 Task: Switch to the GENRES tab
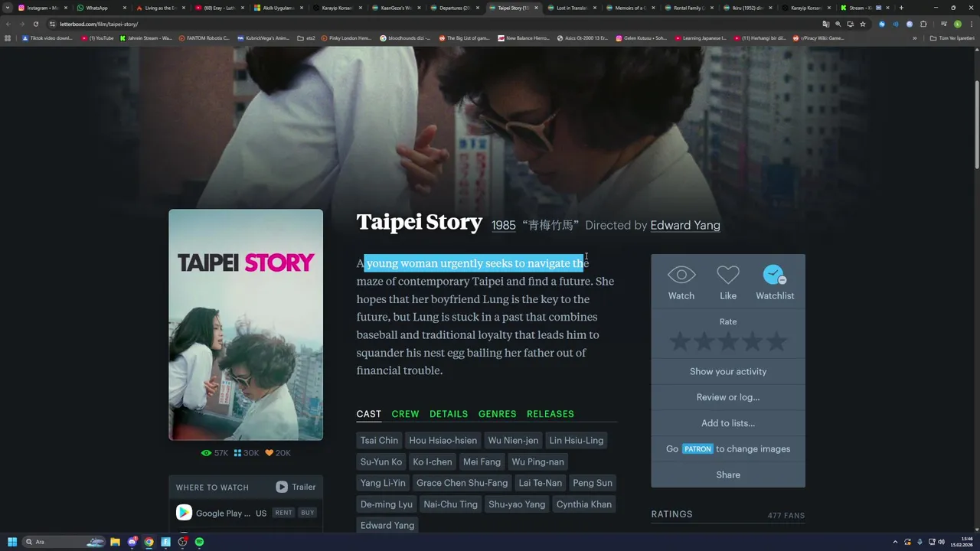click(x=497, y=414)
